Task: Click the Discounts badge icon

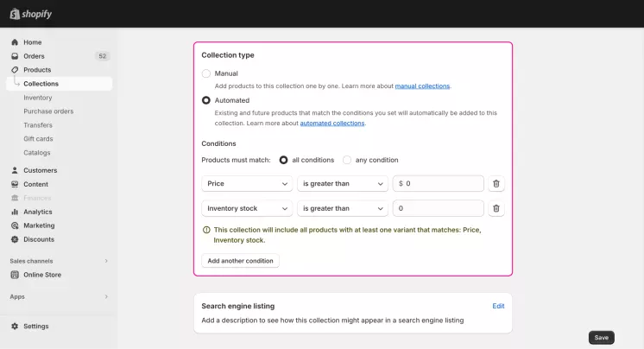Action: click(x=15, y=239)
